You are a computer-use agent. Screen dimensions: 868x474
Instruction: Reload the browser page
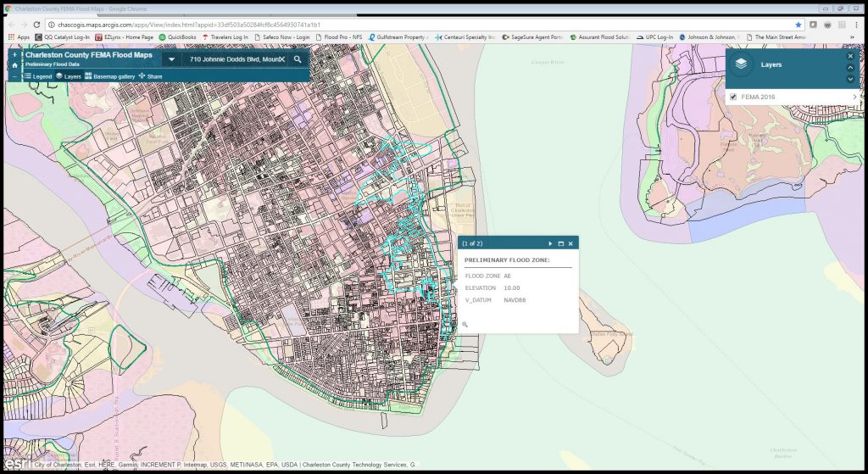pyautogui.click(x=36, y=25)
